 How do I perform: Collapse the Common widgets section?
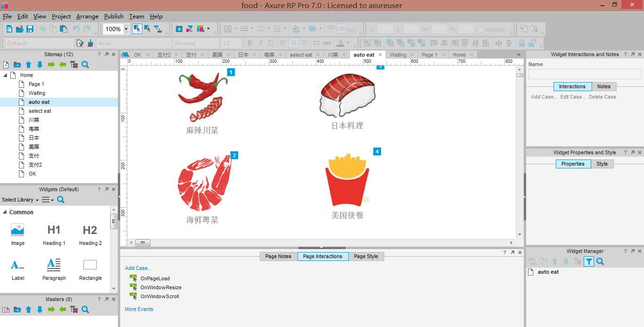click(5, 212)
